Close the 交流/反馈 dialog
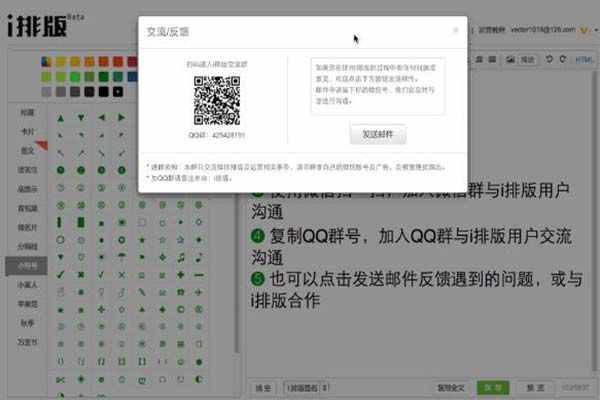Image resolution: width=600 pixels, height=400 pixels. 455,30
